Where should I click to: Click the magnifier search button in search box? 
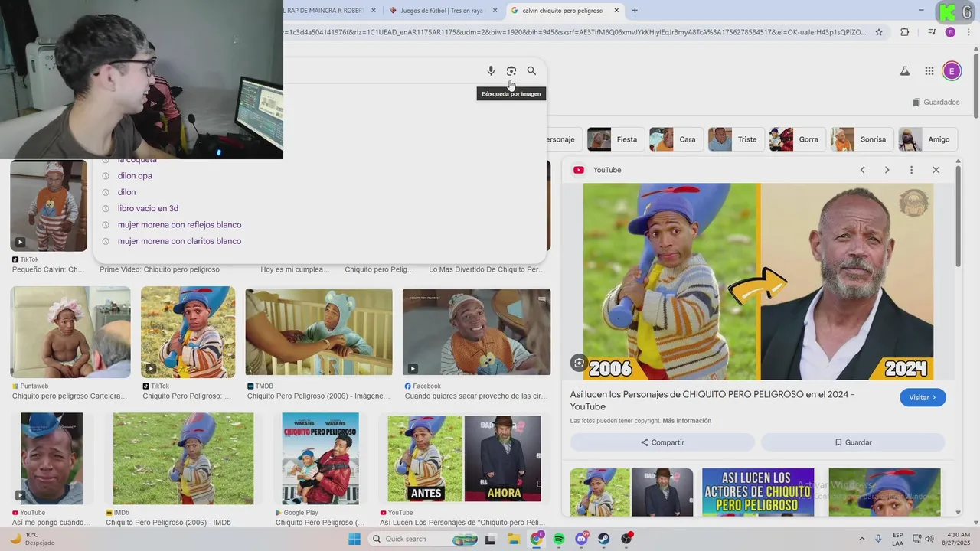point(531,70)
